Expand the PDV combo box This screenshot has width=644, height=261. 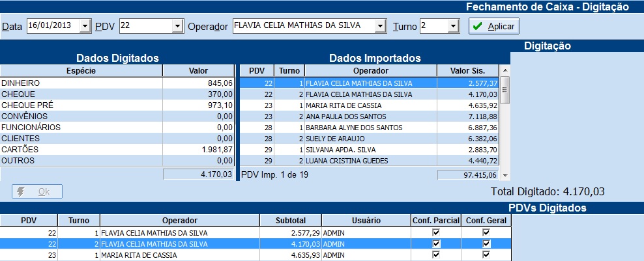tap(177, 26)
